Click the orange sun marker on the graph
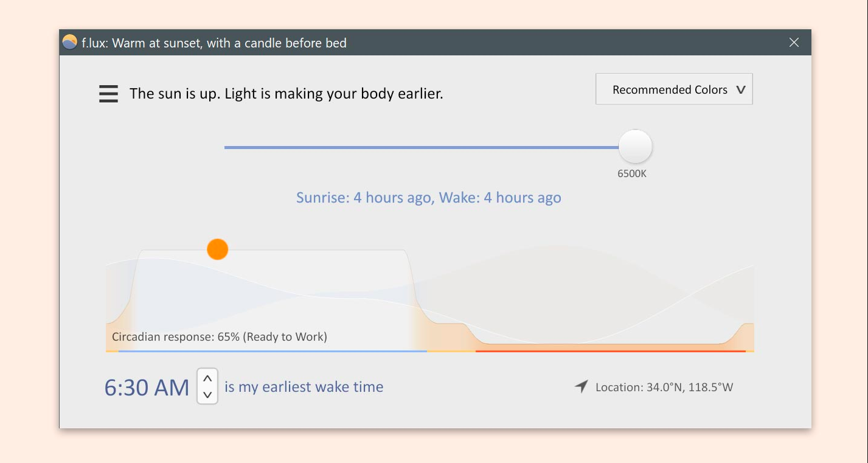The width and height of the screenshot is (868, 463). tap(217, 249)
